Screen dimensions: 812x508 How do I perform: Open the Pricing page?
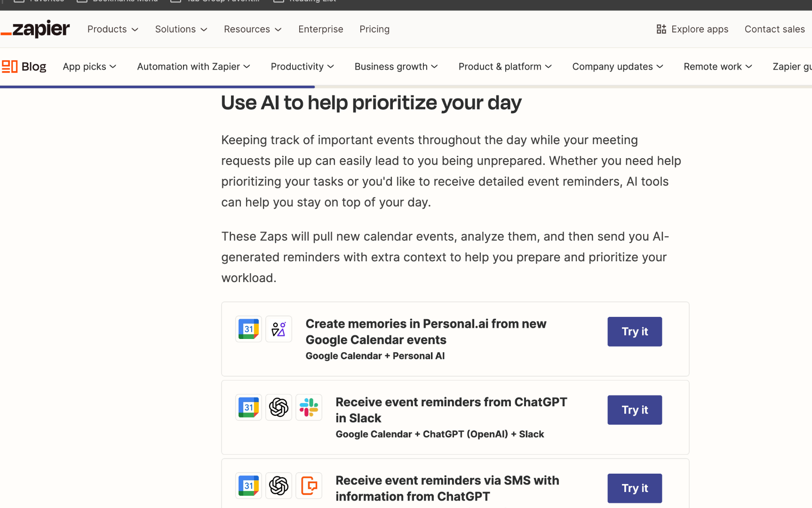click(x=374, y=29)
